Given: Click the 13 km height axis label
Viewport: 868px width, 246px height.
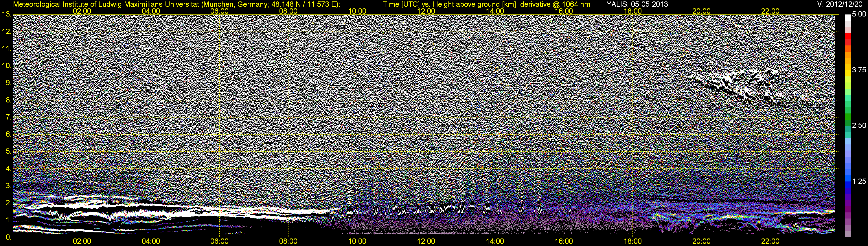Looking at the screenshot, I should click(x=6, y=14).
